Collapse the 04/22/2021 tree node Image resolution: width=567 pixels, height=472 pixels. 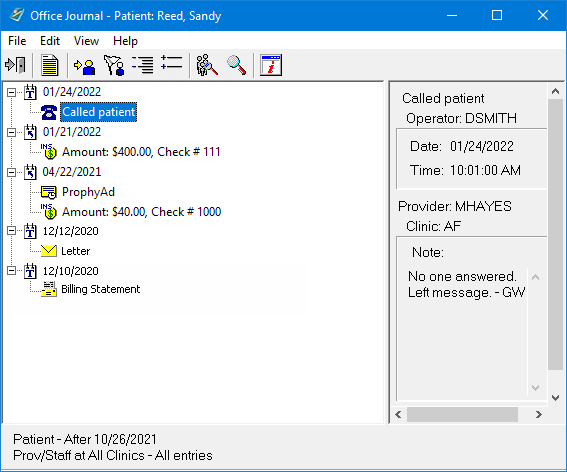(x=12, y=172)
